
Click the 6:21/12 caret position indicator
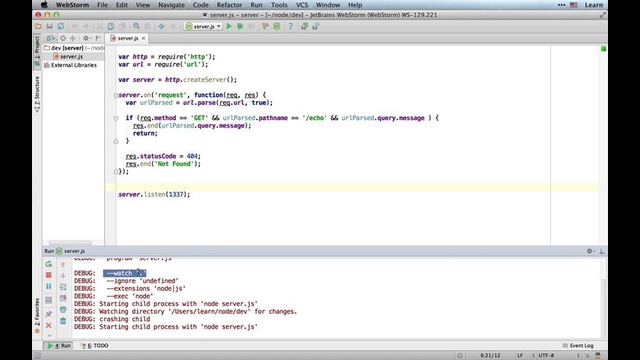(x=490, y=356)
